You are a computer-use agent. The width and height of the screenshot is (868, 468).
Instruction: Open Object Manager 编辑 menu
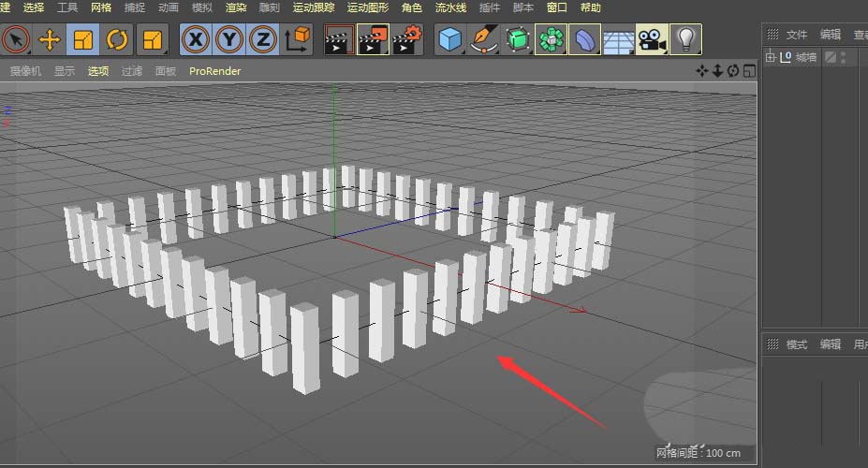[x=831, y=35]
